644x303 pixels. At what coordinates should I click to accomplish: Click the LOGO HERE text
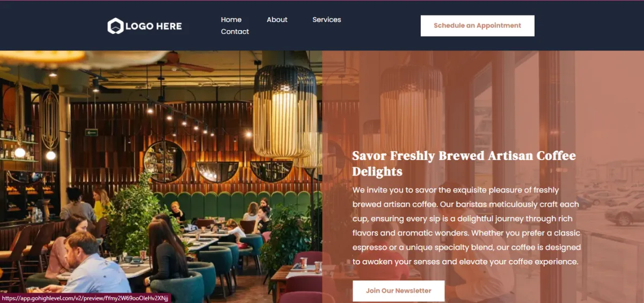tap(153, 26)
